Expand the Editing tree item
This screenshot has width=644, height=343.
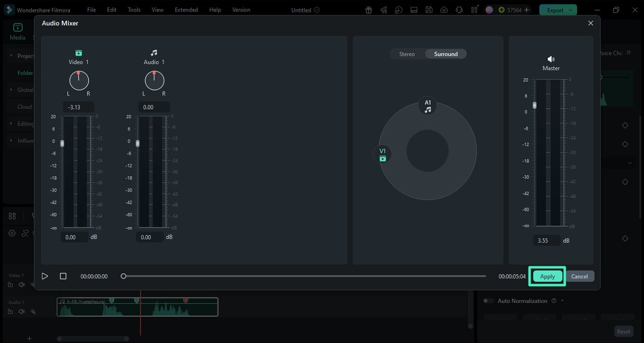[11, 124]
